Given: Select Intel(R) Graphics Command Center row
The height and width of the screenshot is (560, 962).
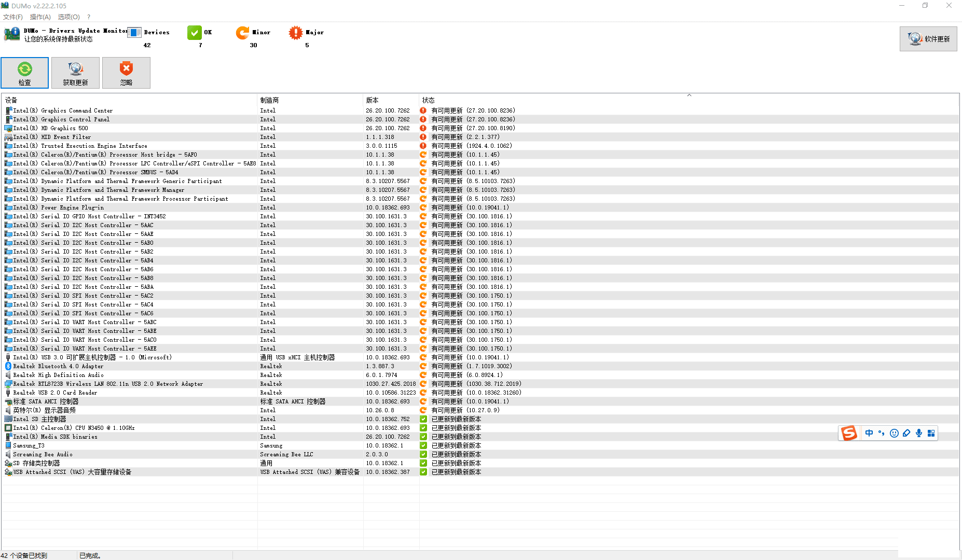Looking at the screenshot, I should (x=480, y=110).
